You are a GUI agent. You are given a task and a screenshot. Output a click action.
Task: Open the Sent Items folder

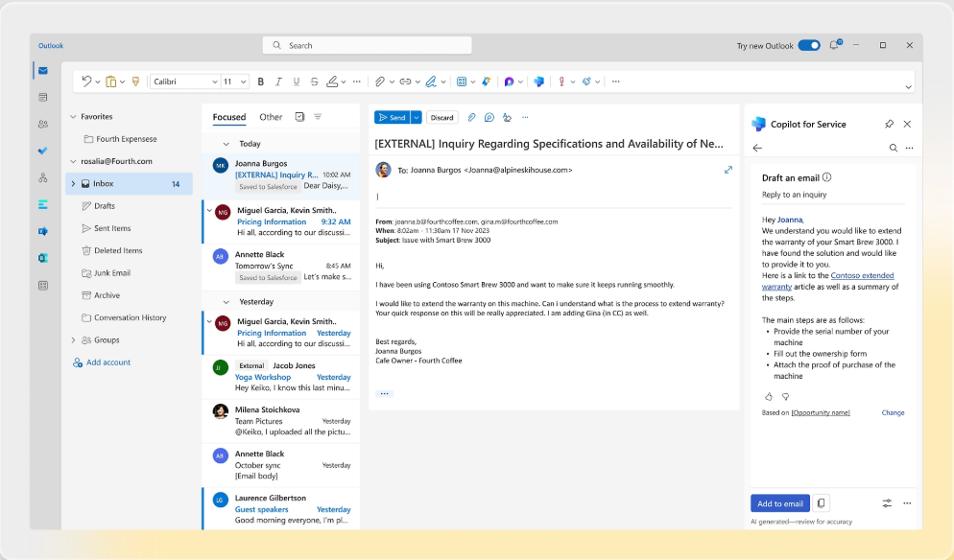112,228
